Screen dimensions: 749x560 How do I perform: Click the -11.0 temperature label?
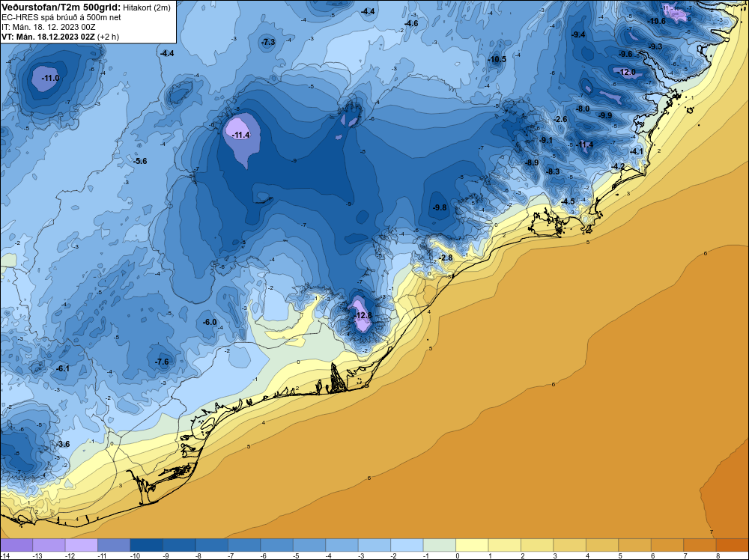pyautogui.click(x=50, y=78)
